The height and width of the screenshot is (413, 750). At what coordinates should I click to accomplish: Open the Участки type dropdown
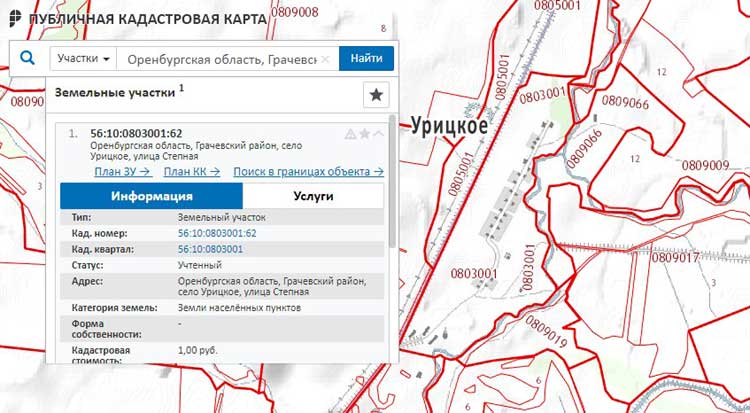pyautogui.click(x=83, y=58)
